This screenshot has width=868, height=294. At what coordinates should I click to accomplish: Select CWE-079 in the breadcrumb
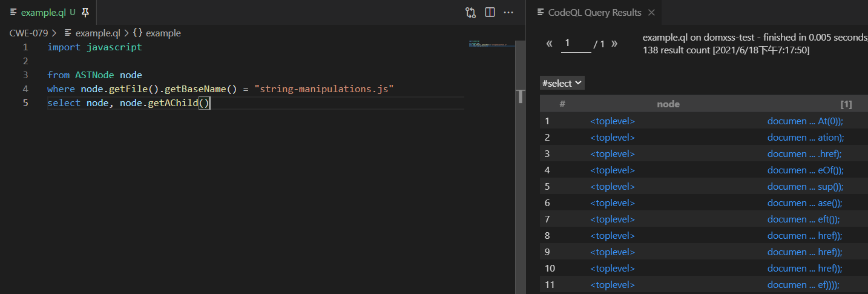pyautogui.click(x=28, y=33)
